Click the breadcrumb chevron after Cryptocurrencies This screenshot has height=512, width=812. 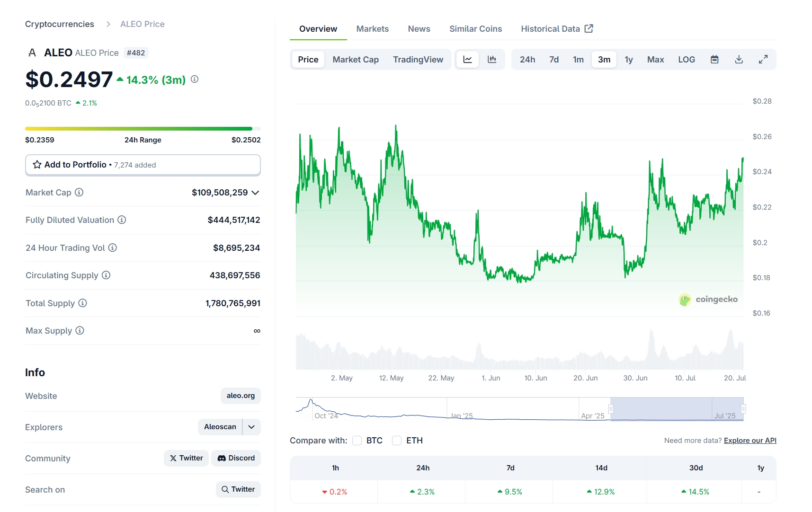108,24
